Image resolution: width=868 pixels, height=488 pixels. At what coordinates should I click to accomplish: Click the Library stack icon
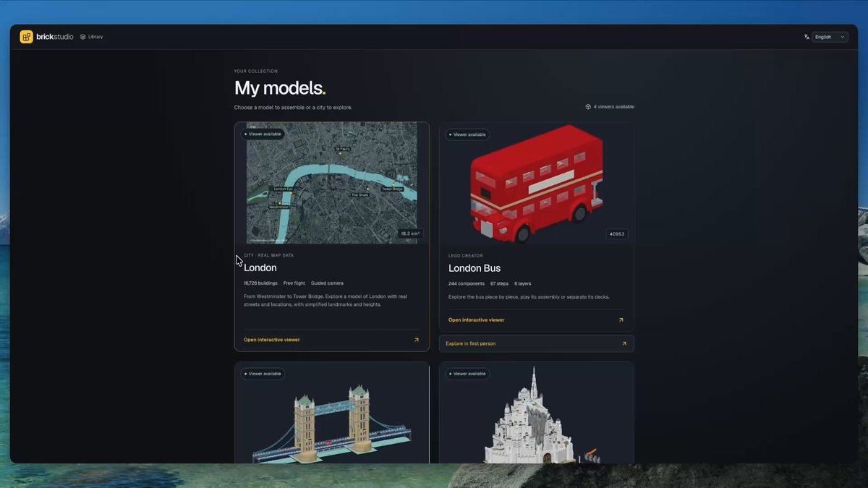tap(82, 37)
